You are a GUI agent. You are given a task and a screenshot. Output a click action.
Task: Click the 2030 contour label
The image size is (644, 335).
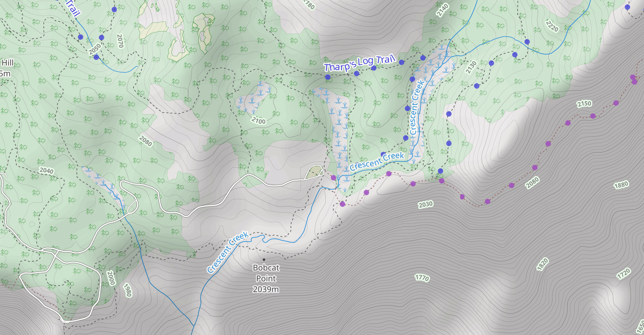426,204
